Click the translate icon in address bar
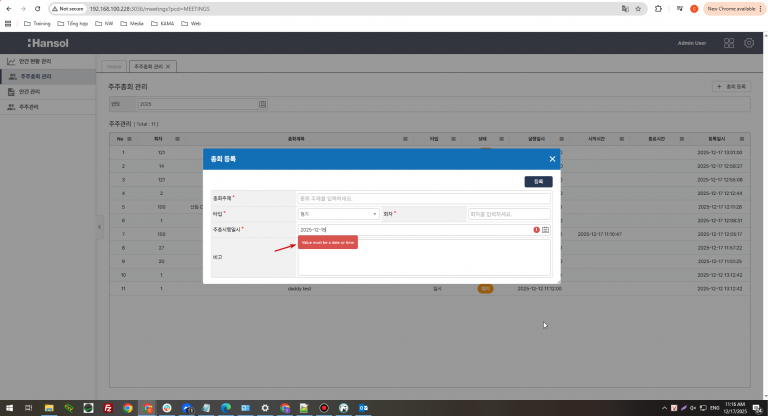Viewport: 768px width, 416px height. click(625, 9)
